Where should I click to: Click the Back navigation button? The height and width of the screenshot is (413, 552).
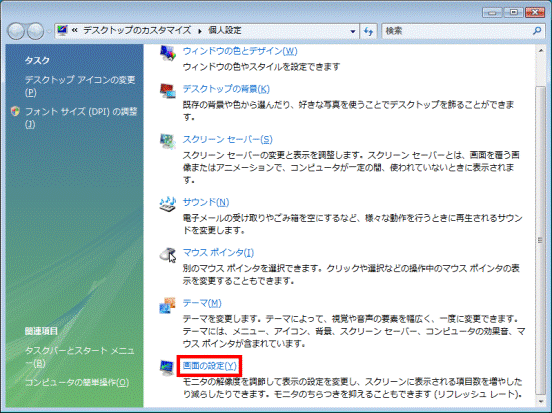point(16,31)
